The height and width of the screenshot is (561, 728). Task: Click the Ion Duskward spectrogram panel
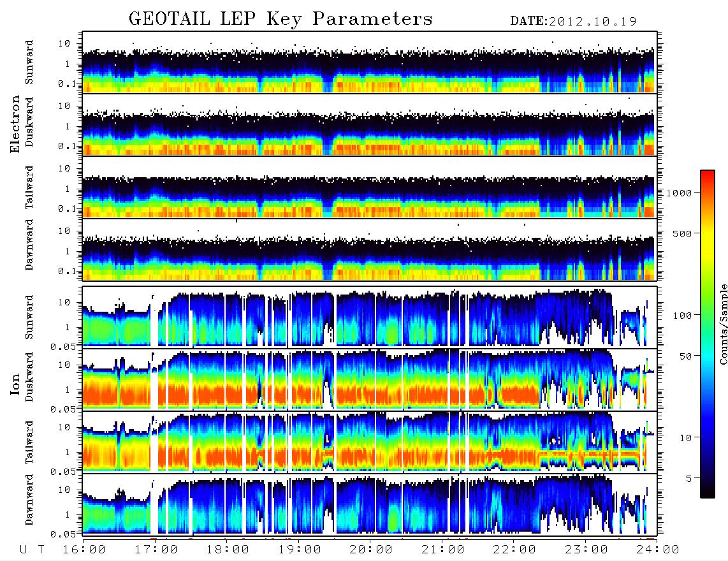click(370, 379)
